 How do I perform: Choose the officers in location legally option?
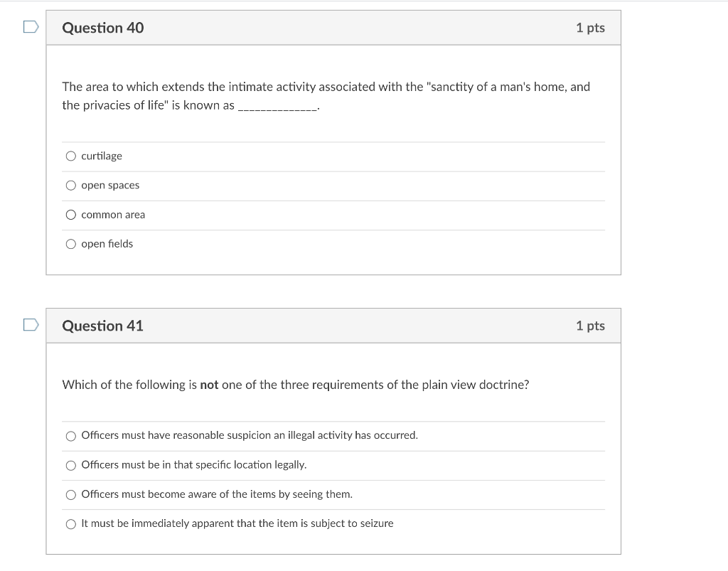(x=71, y=465)
